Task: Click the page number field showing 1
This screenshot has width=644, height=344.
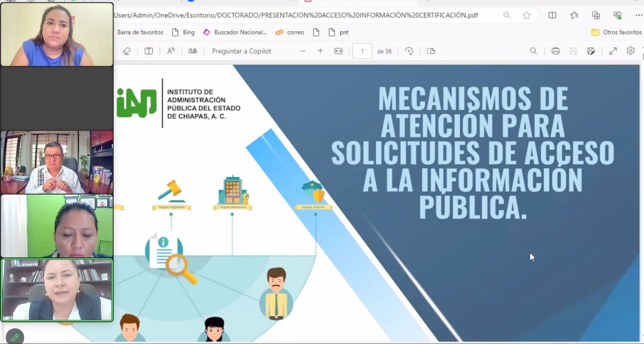Action: [x=362, y=51]
